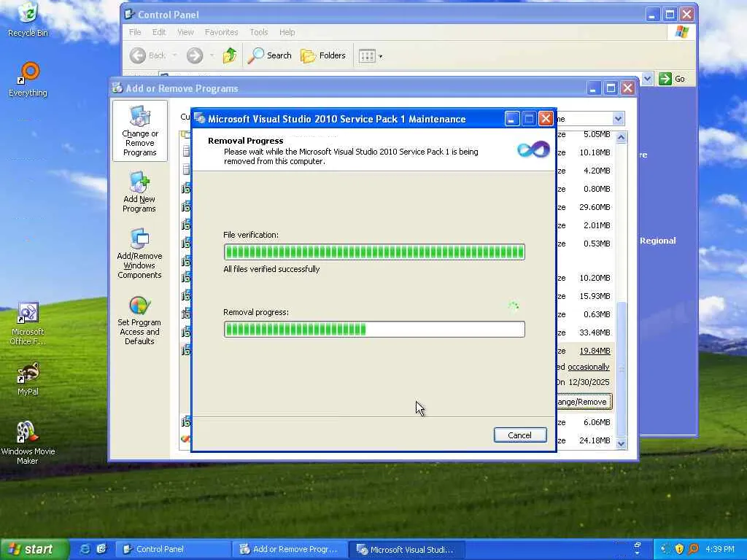
Task: Click Forward arrow in Control Panel toolbar
Action: click(194, 55)
